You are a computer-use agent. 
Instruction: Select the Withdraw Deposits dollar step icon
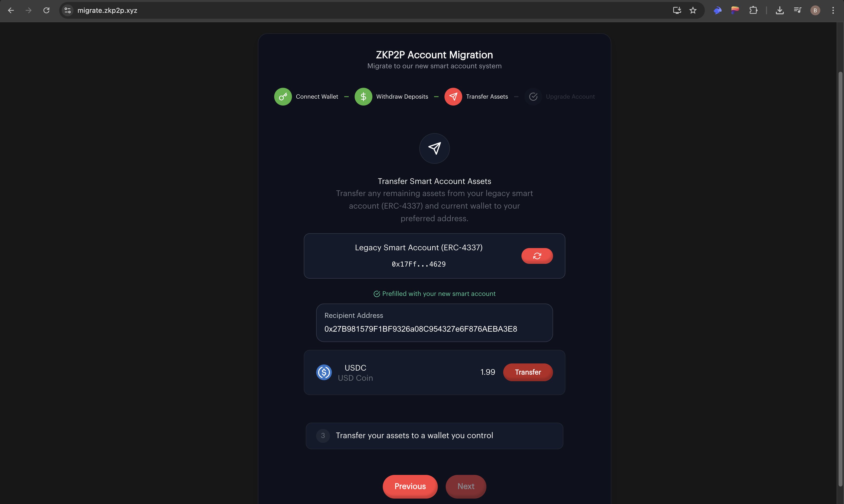coord(363,97)
